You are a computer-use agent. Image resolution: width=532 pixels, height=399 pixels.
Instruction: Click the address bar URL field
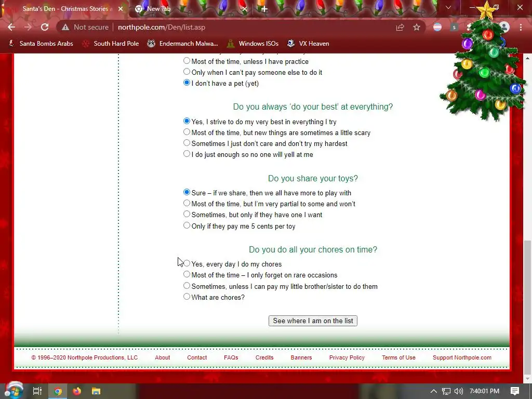tap(237, 27)
